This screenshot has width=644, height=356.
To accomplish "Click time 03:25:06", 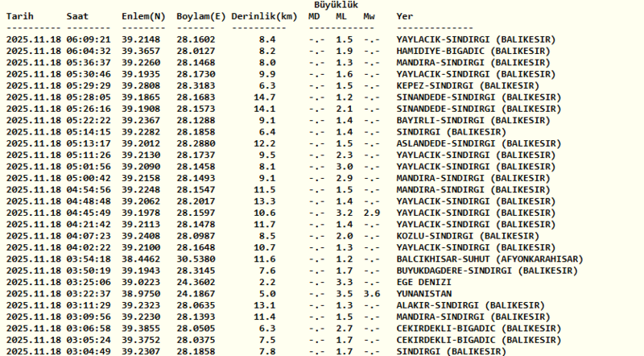I will coord(89,282).
